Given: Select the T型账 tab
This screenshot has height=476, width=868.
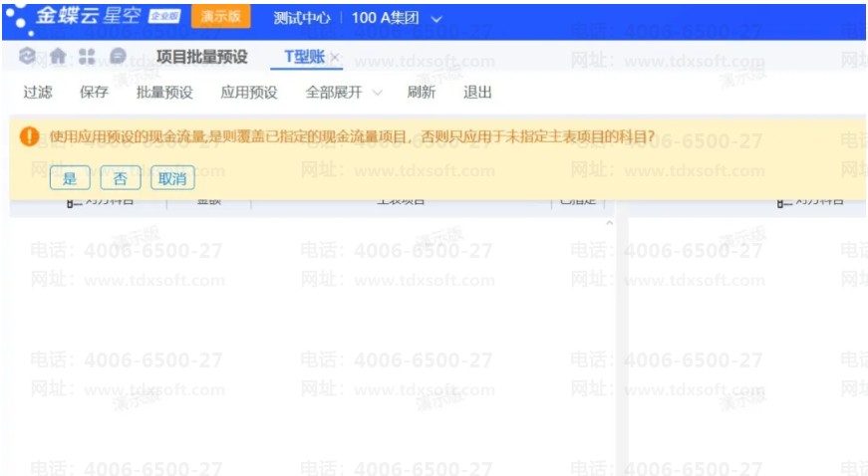Looking at the screenshot, I should tap(305, 57).
